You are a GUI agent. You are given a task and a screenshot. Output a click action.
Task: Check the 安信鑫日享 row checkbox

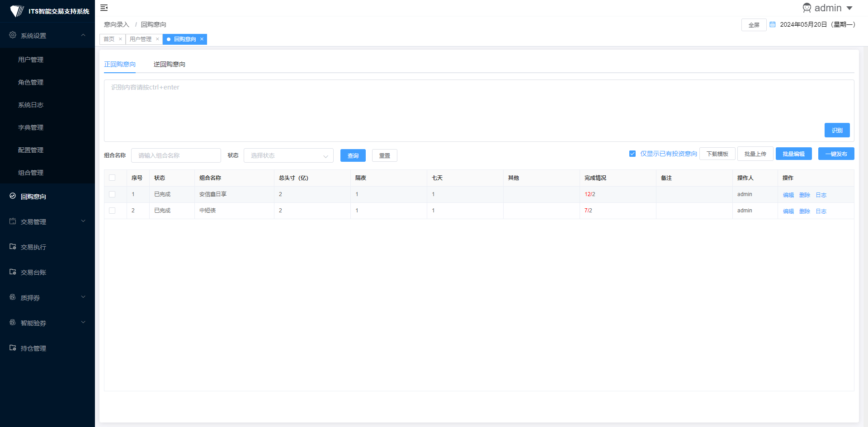click(x=112, y=194)
